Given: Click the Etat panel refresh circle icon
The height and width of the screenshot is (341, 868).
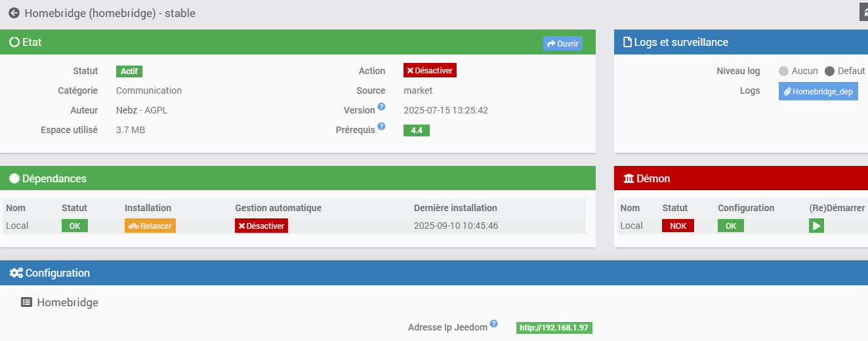Looking at the screenshot, I should coord(14,42).
